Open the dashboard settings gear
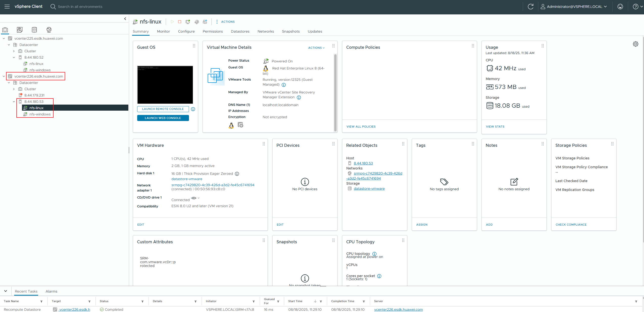Viewport: 644px width, 312px height. pos(636,44)
